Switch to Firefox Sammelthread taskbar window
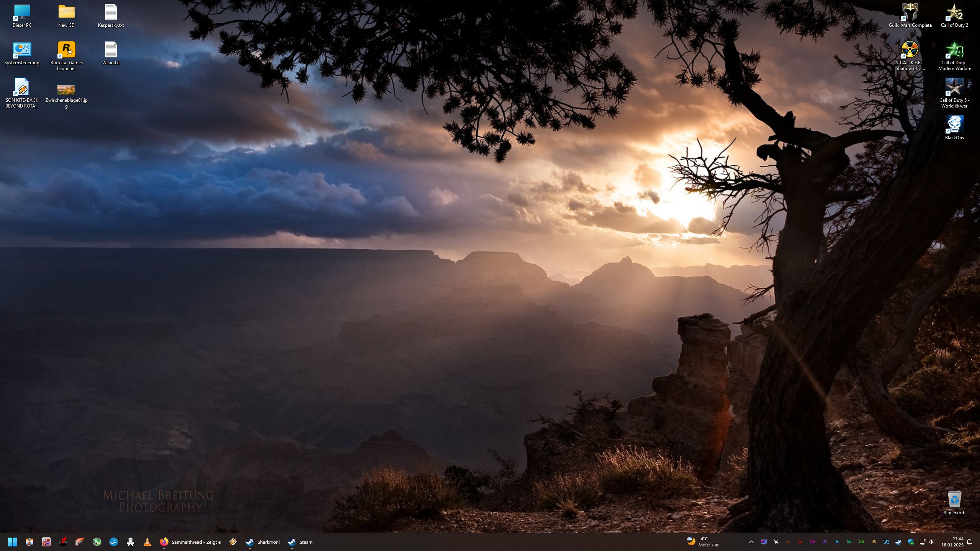Screen dimensions: 980x551 click(x=190, y=542)
